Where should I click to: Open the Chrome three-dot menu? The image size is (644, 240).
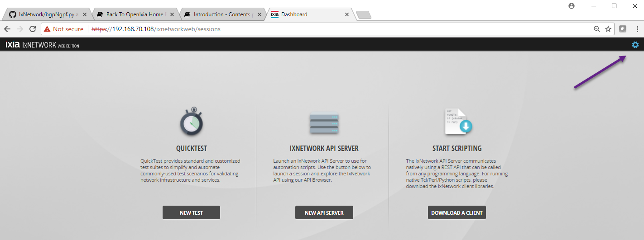tap(637, 29)
